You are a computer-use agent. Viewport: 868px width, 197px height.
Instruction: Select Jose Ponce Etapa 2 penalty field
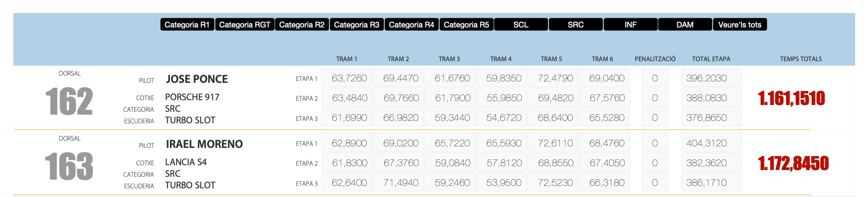tap(655, 98)
